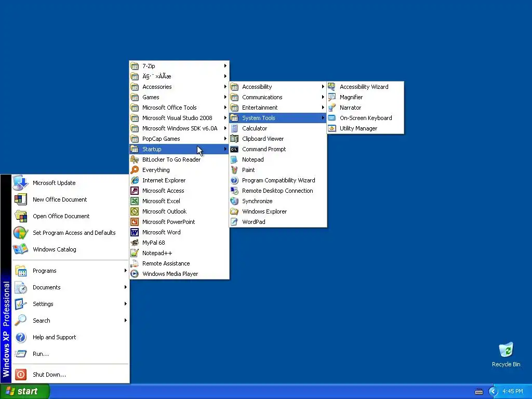The width and height of the screenshot is (532, 399).
Task: Open Windows Catalog
Action: tap(71, 249)
